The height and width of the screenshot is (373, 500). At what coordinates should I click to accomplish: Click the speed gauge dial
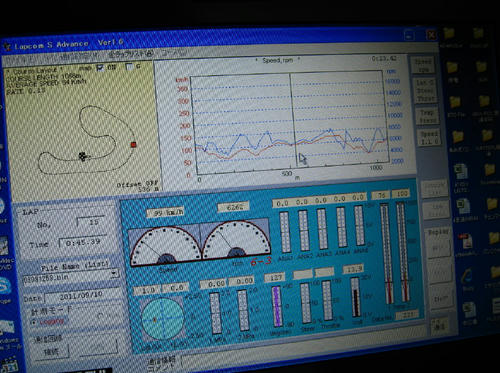click(166, 247)
